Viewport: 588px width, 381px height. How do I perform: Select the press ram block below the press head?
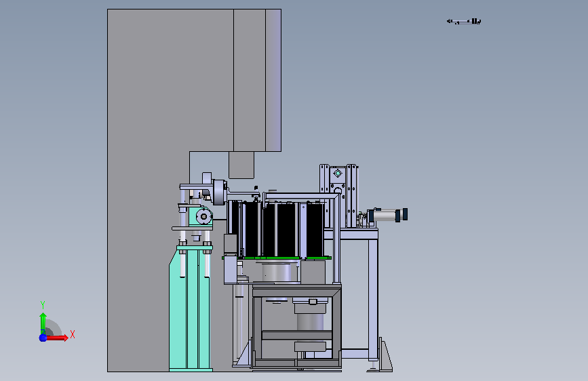[x=241, y=165]
